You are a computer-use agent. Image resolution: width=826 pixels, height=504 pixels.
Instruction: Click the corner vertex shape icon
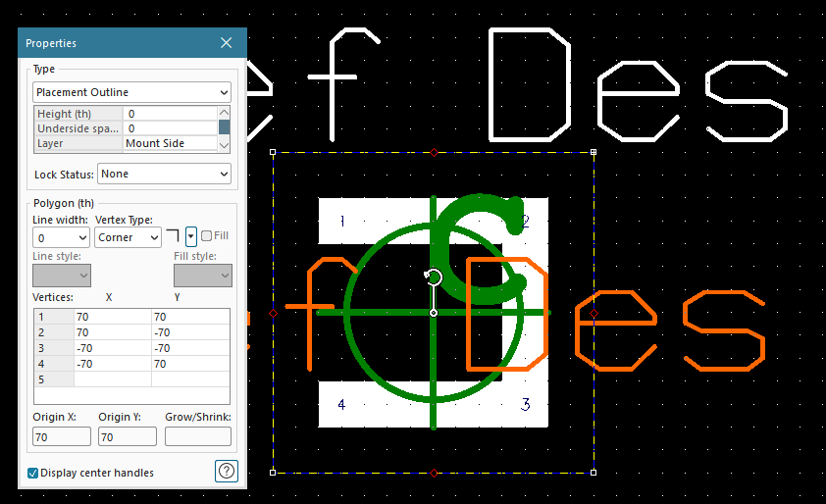173,236
